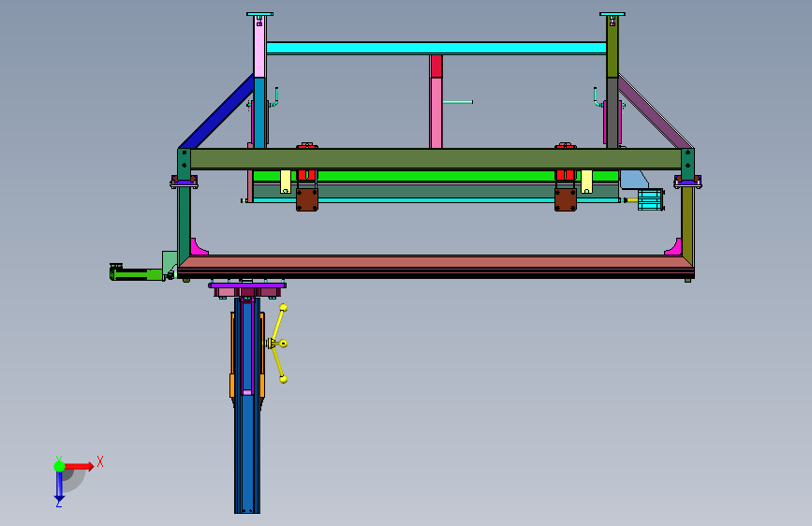Select the pink center vertical post
The width and height of the screenshot is (812, 526).
click(x=436, y=113)
